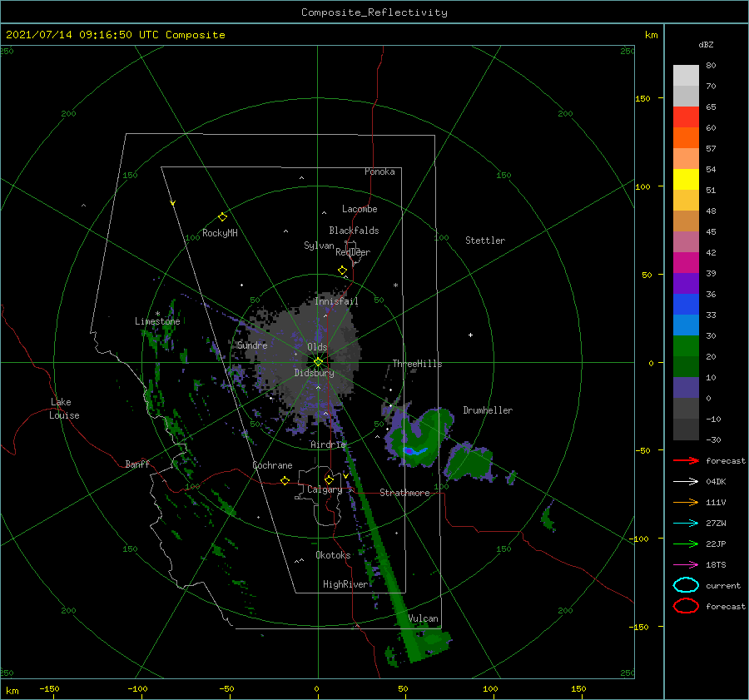Click the red forecast arrow in the legend
The width and height of the screenshot is (749, 700).
pyautogui.click(x=686, y=460)
